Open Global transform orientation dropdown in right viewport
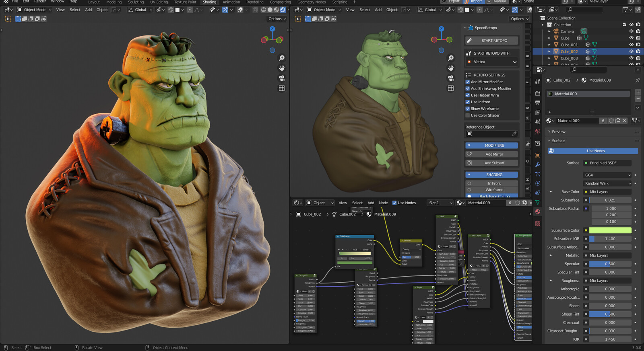This screenshot has width=644, height=351. point(429,10)
